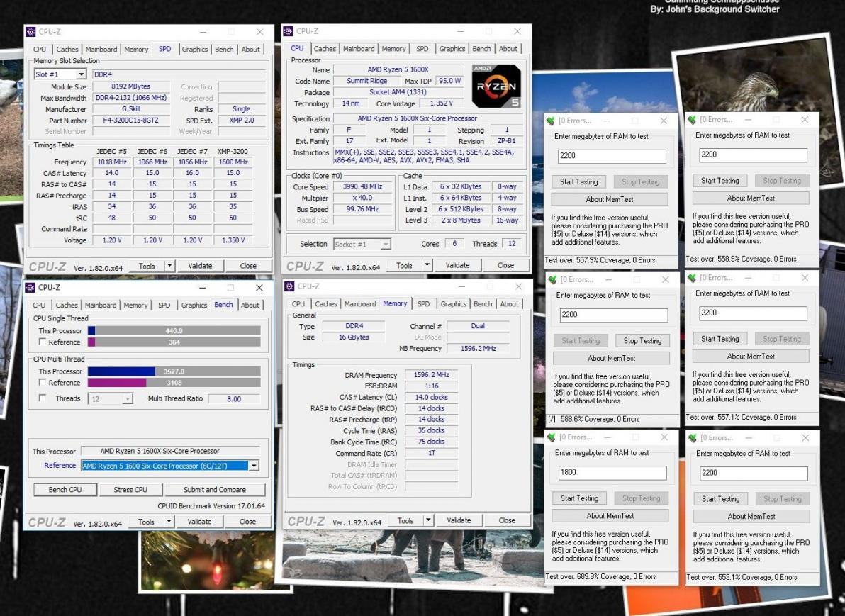
Task: Click Bank Cycle Time 75 clocks value
Action: click(x=431, y=442)
